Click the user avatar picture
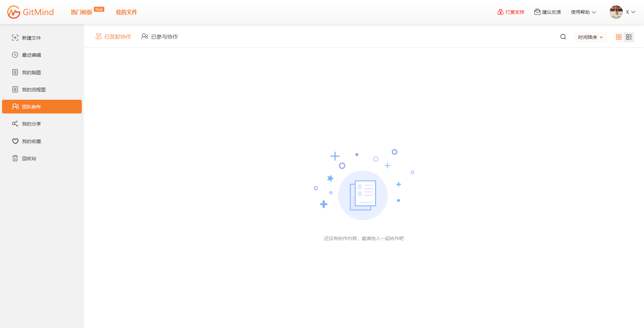 [616, 12]
